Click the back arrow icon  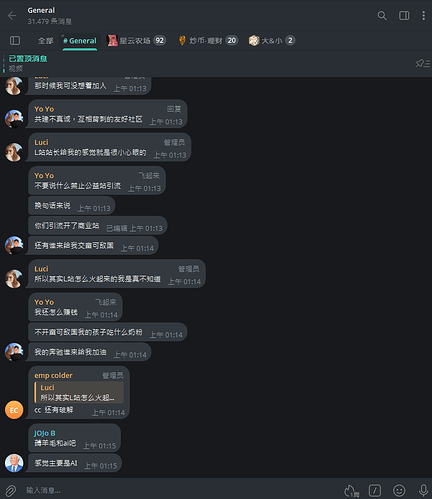click(x=12, y=15)
